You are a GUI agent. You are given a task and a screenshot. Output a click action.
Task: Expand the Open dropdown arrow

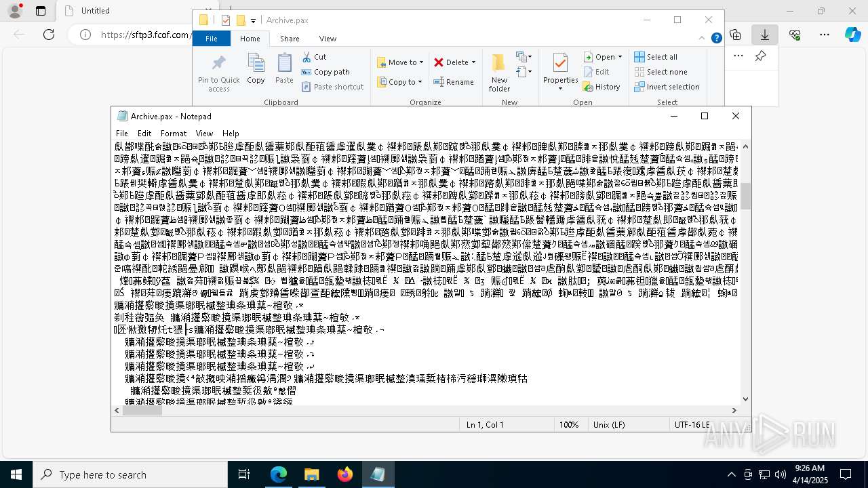619,57
